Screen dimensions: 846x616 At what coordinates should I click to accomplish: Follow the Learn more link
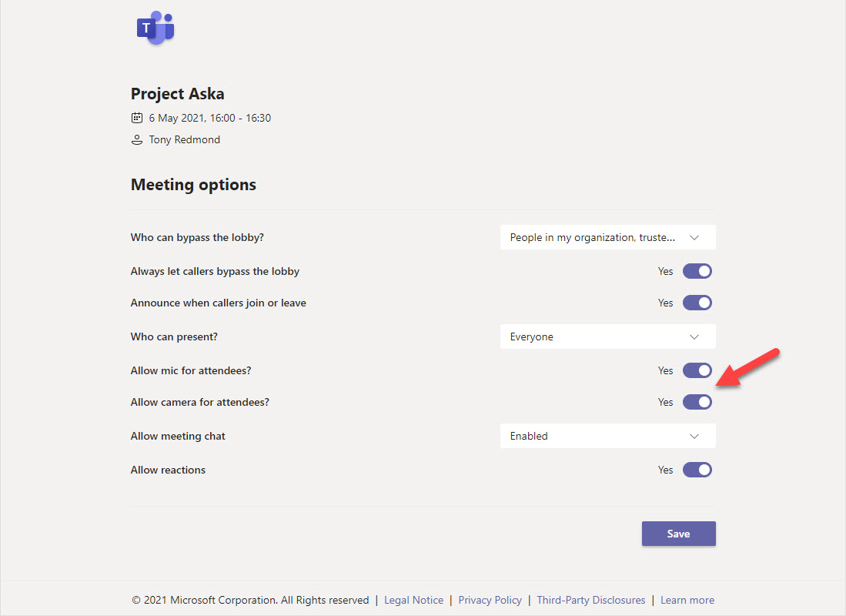click(x=687, y=600)
